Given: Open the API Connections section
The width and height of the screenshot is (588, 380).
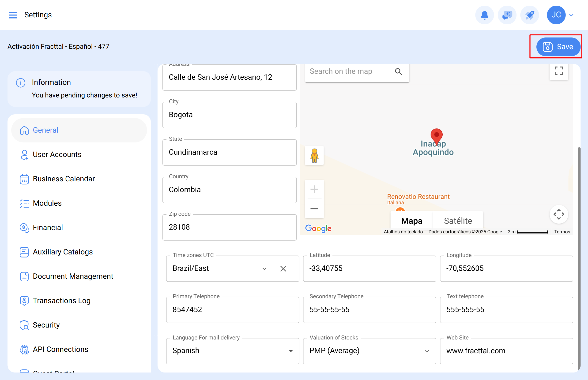Looking at the screenshot, I should tap(60, 349).
